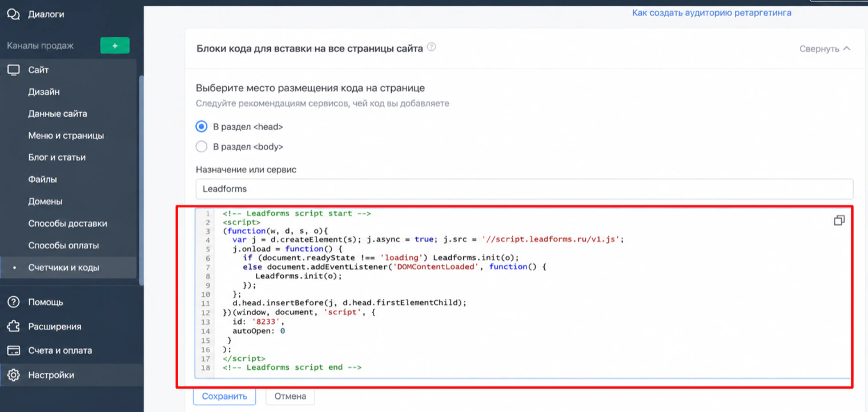This screenshot has height=412, width=868.
Task: Click Отмена button
Action: (290, 396)
